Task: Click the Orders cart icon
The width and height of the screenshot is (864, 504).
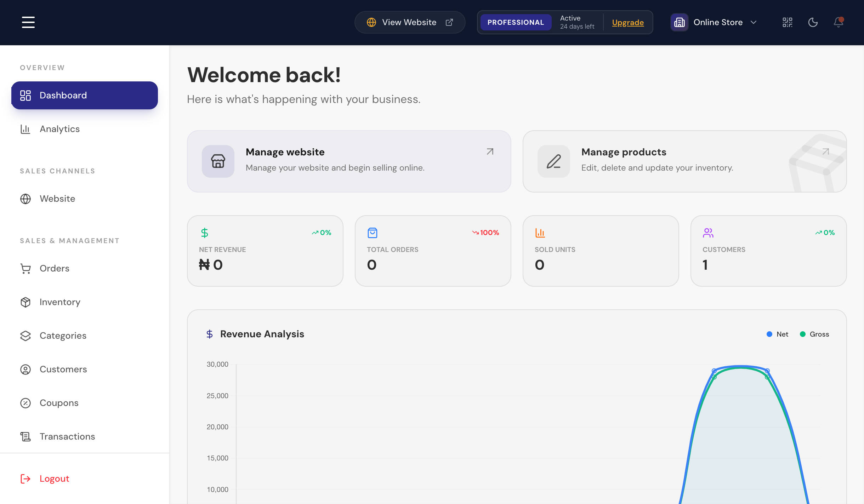Action: [25, 269]
